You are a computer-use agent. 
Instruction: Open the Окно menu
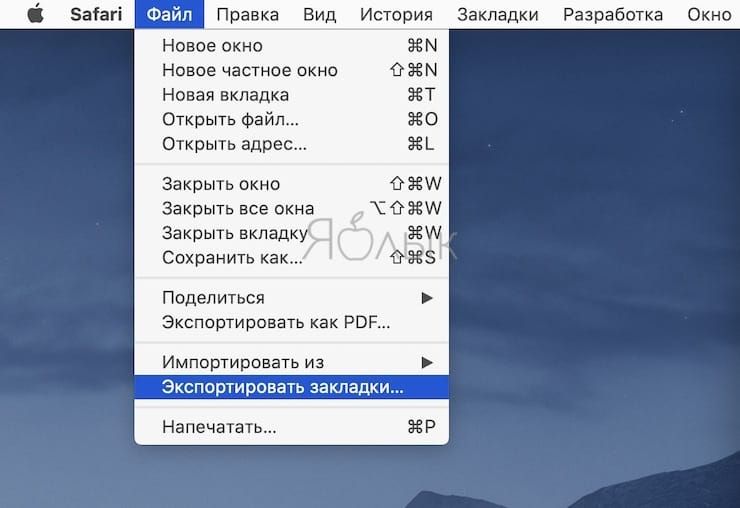pyautogui.click(x=709, y=15)
